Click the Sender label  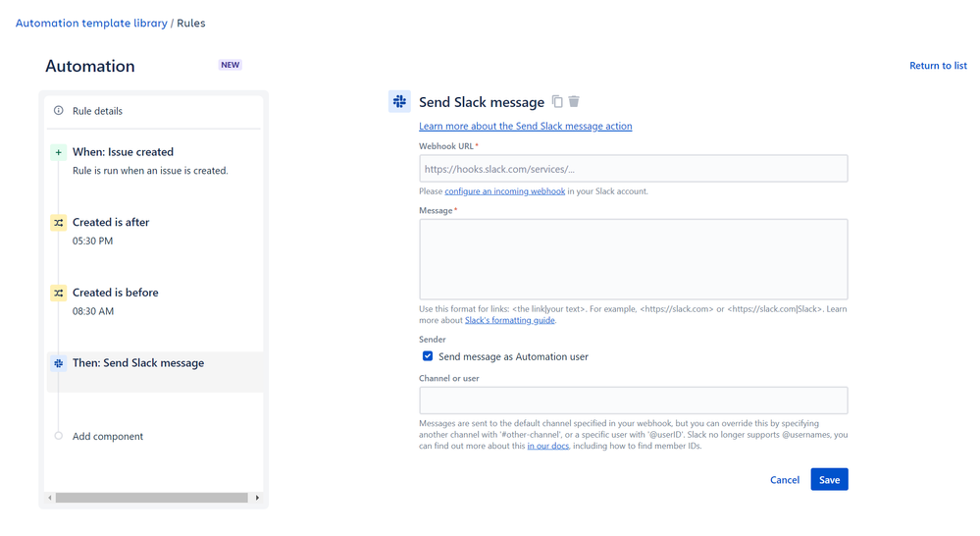coord(432,340)
